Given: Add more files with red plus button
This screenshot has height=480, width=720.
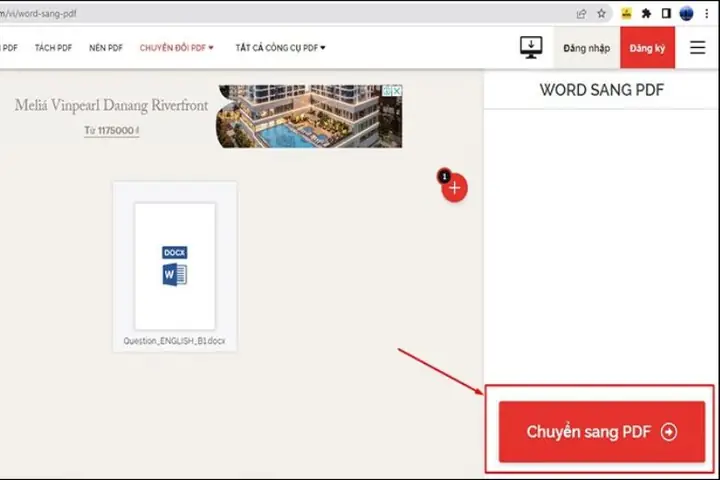Looking at the screenshot, I should pyautogui.click(x=454, y=187).
